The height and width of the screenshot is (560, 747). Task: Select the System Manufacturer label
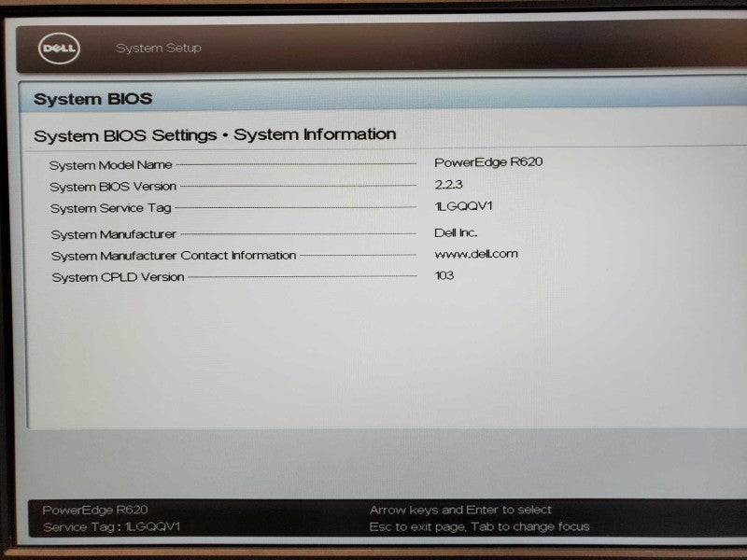pyautogui.click(x=113, y=234)
